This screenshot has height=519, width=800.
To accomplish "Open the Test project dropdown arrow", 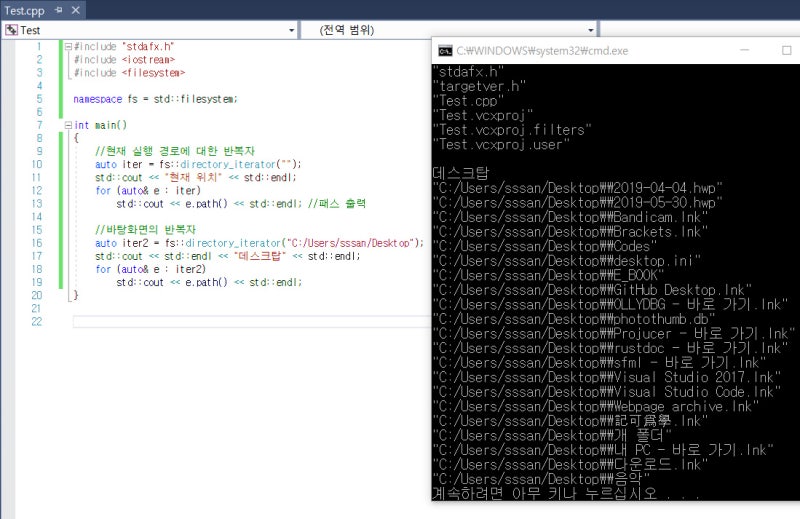I will [x=291, y=30].
